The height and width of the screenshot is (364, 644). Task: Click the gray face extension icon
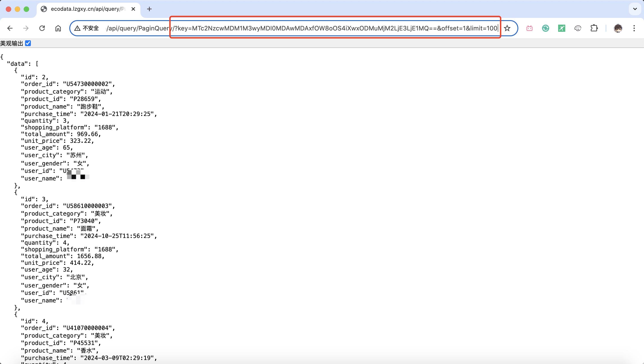click(x=578, y=28)
